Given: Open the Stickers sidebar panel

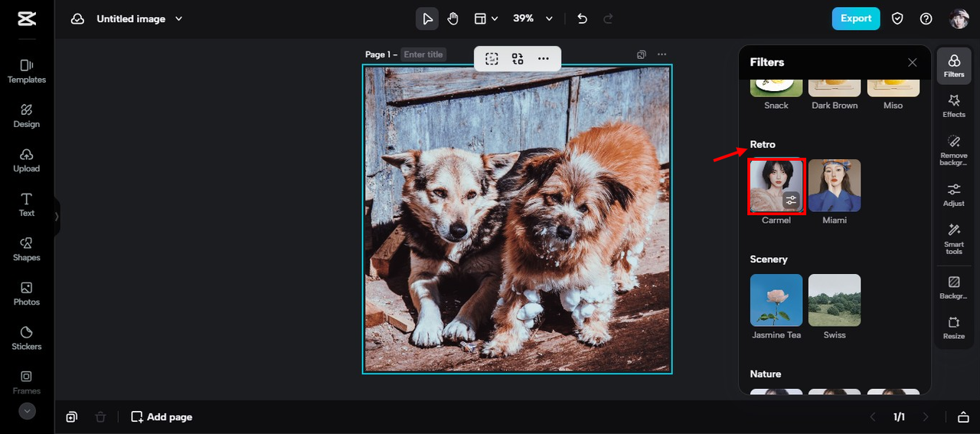Looking at the screenshot, I should point(27,338).
